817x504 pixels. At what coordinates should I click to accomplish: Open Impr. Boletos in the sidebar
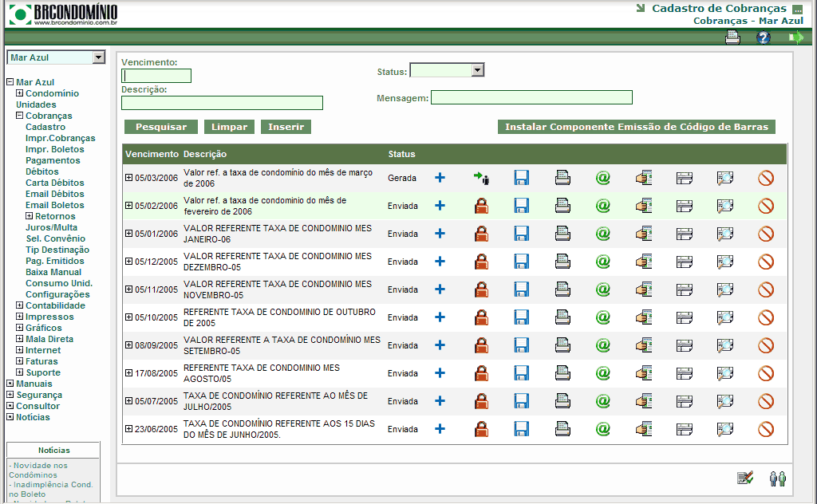[55, 149]
